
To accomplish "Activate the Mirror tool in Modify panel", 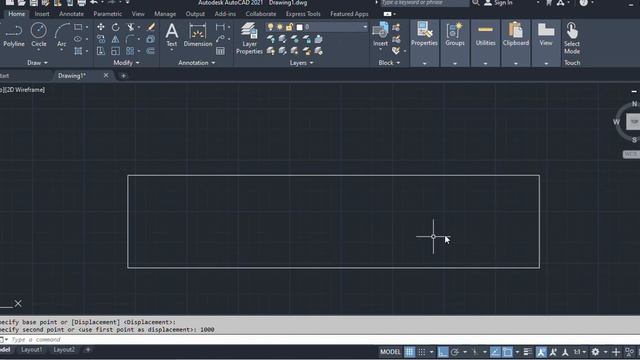I will click(x=116, y=39).
